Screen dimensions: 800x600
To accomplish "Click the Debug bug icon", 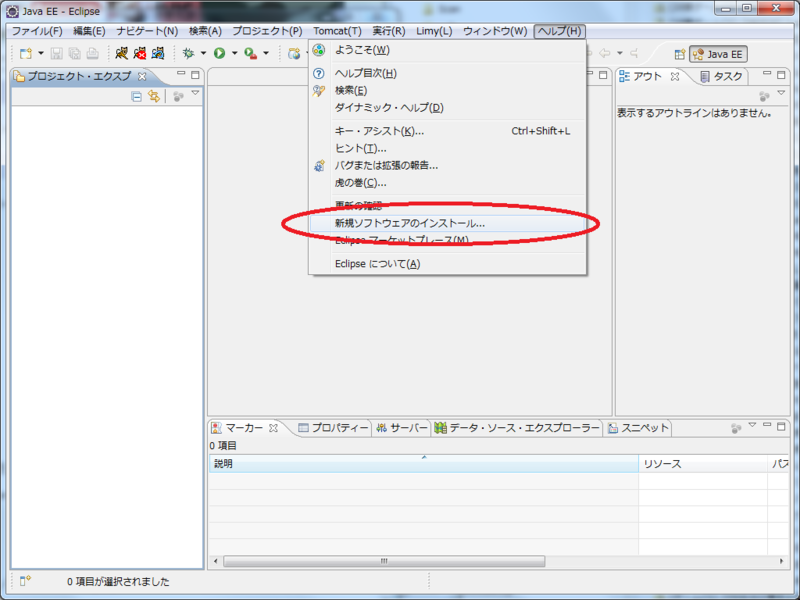I will (189, 53).
